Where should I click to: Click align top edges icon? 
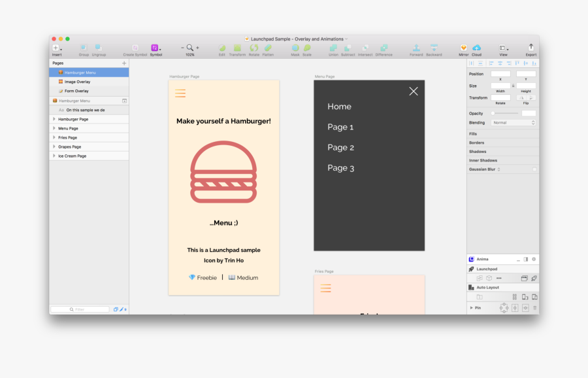click(517, 63)
